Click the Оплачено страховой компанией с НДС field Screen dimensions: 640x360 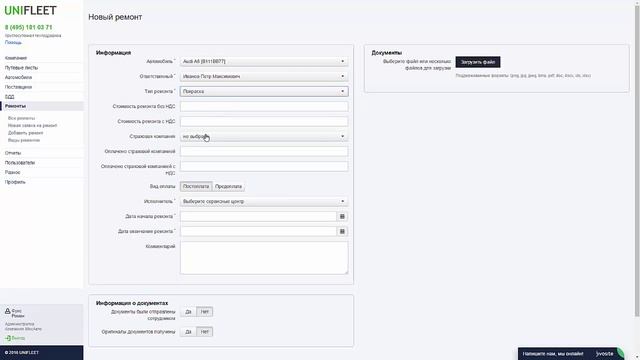point(264,167)
